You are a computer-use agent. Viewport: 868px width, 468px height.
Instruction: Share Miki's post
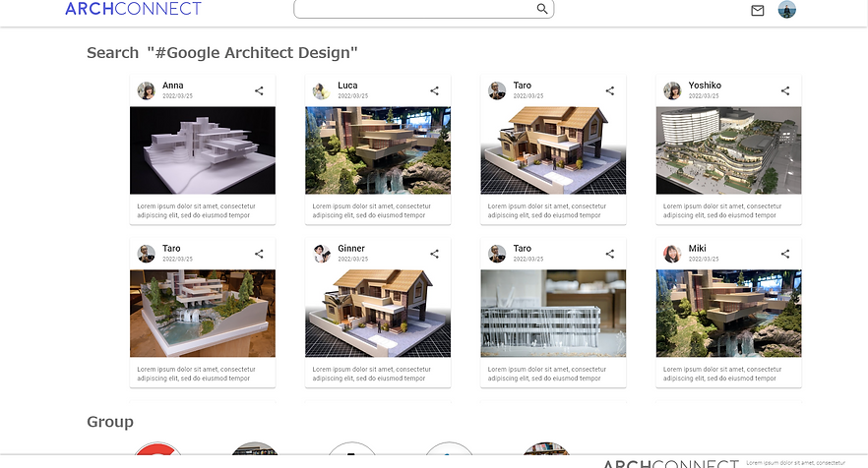(785, 254)
